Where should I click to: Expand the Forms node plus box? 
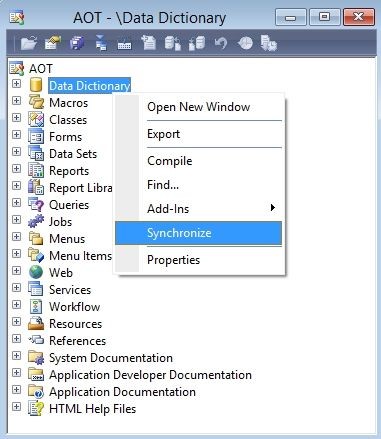coord(16,135)
